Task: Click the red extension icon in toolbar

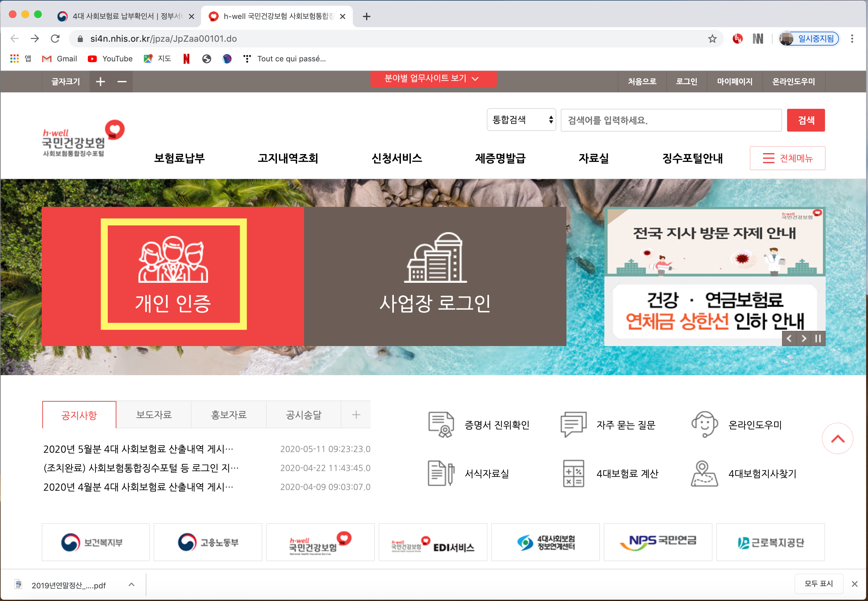Action: point(737,38)
